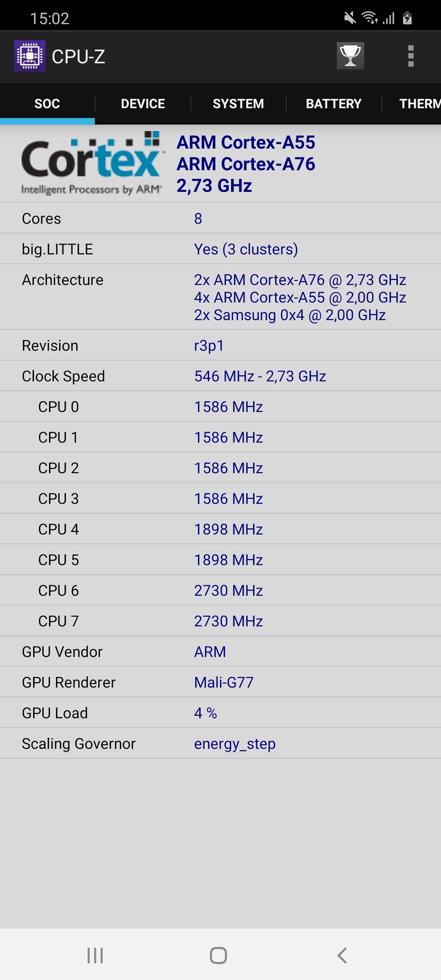Tap the CPU-Z app logo icon
The image size is (441, 980).
tap(30, 56)
